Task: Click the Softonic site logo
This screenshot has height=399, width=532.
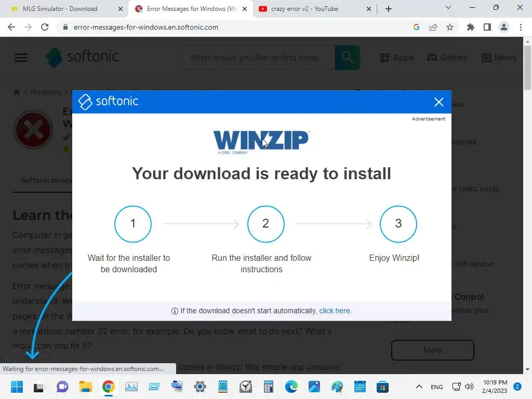Action: (83, 57)
